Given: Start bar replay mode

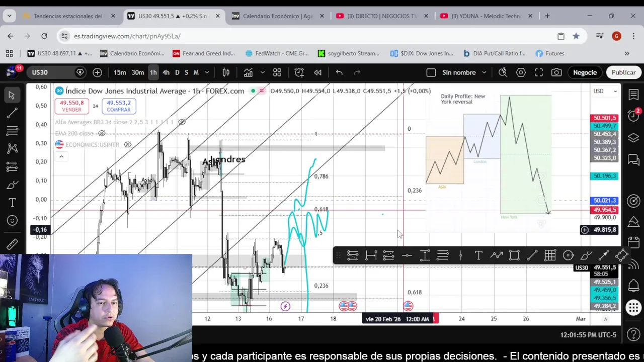Looking at the screenshot, I should coord(317,72).
